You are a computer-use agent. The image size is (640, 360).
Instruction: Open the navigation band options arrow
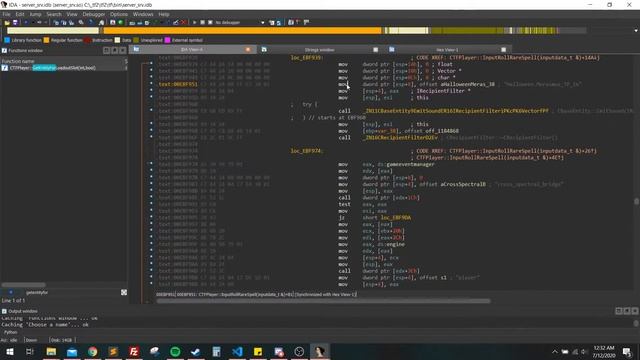tap(636, 31)
